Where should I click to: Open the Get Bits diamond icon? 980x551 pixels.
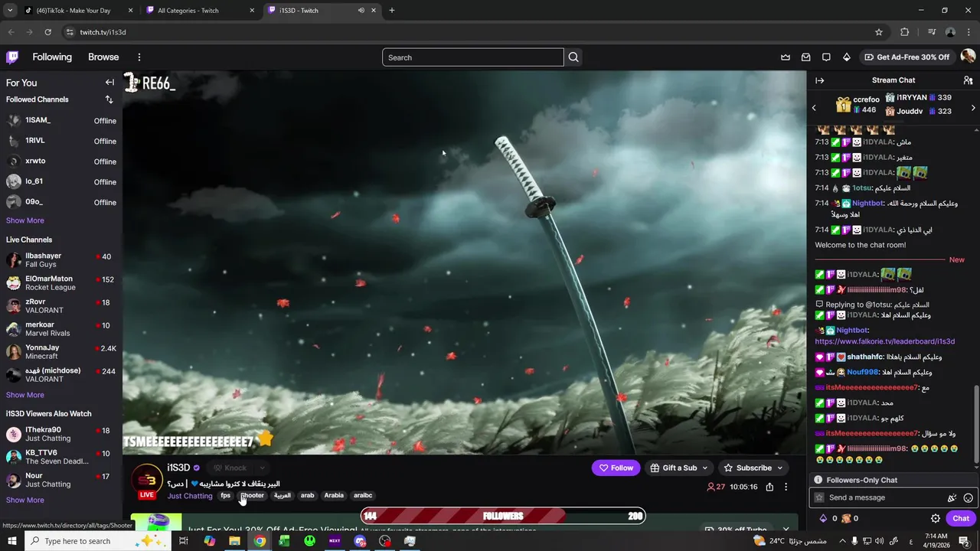(x=847, y=57)
